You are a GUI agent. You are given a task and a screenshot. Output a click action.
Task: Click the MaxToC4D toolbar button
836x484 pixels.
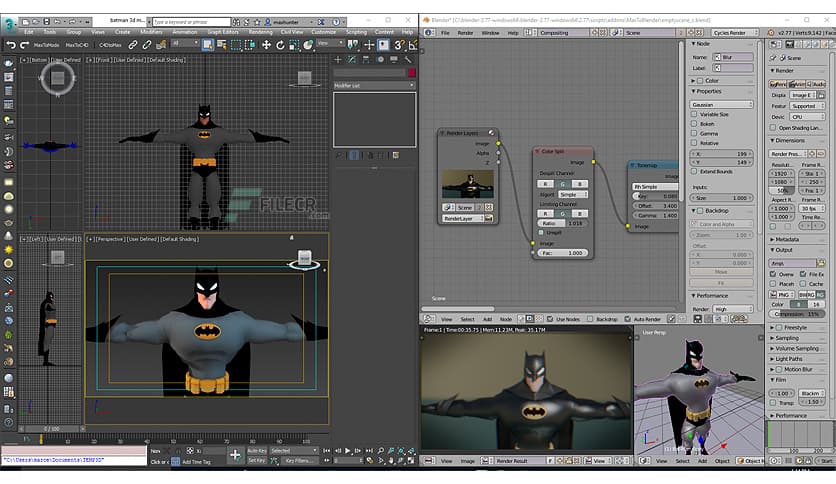pos(77,45)
